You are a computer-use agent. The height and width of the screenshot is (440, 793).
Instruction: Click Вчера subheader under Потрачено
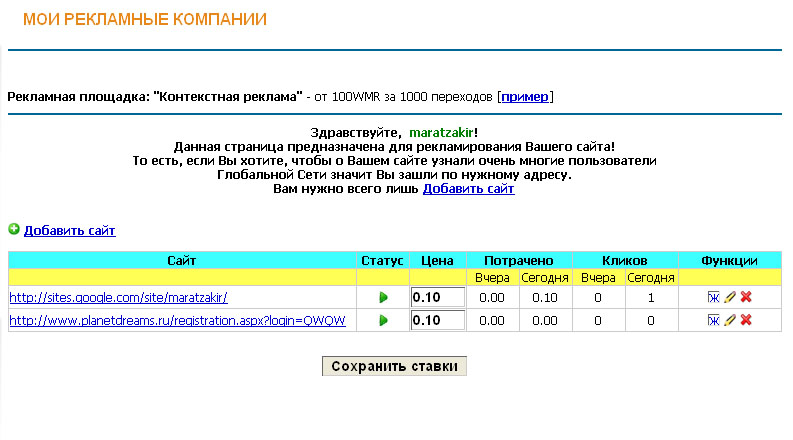[492, 278]
